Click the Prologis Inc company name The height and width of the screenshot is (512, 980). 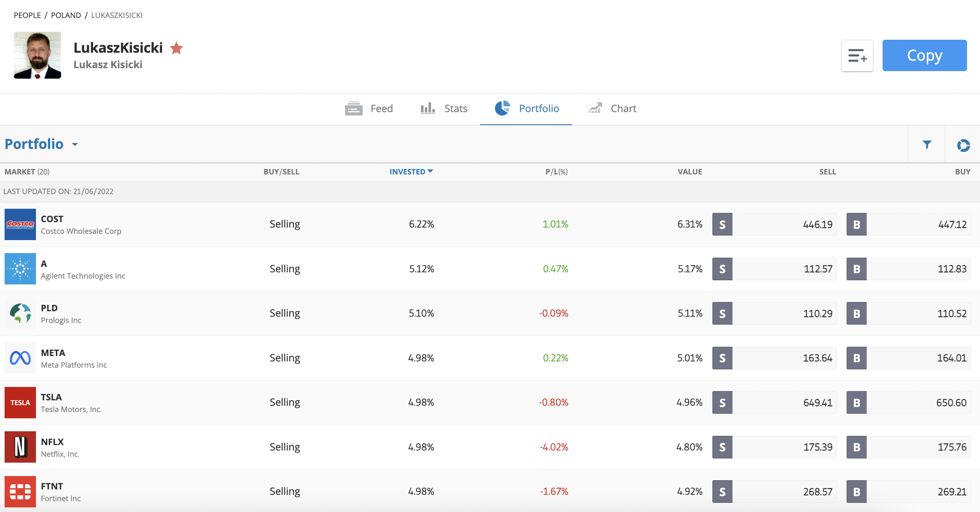coord(61,320)
